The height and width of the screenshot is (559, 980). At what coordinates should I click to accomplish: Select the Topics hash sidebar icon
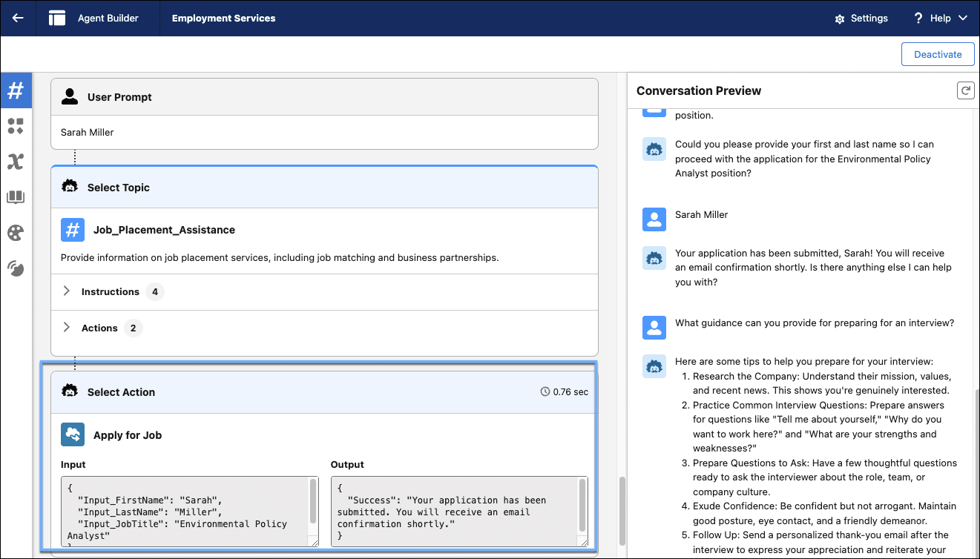16,90
